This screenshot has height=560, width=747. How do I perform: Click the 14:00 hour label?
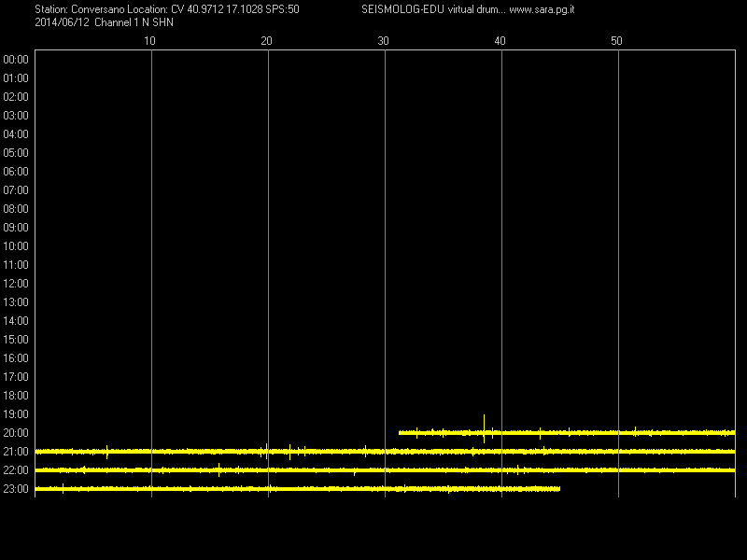pos(16,321)
